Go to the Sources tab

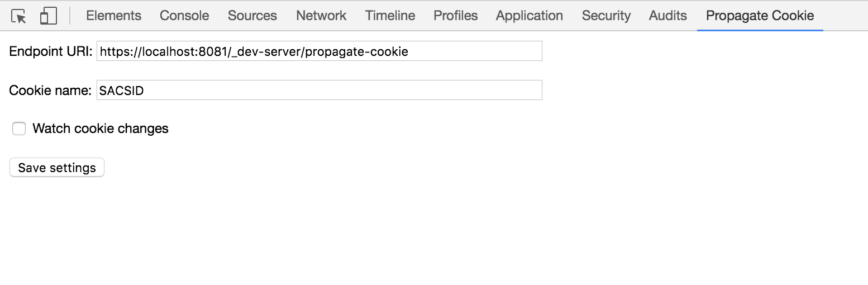click(x=252, y=16)
